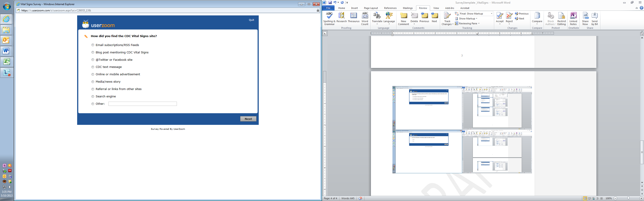The width and height of the screenshot is (644, 201).
Task: Minimize the Word ribbon
Action: [637, 8]
